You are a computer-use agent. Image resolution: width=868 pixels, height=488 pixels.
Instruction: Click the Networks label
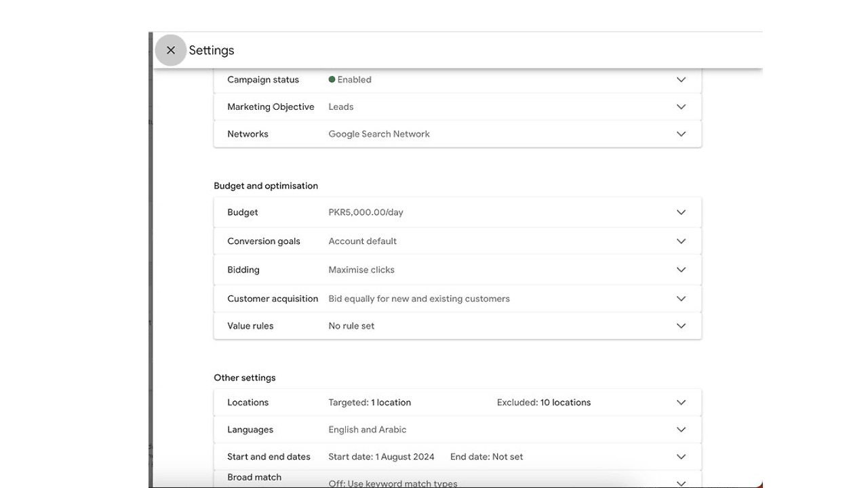(248, 134)
